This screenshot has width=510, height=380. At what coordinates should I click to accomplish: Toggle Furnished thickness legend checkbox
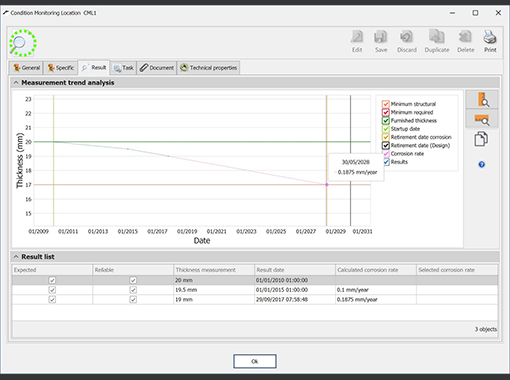[386, 121]
